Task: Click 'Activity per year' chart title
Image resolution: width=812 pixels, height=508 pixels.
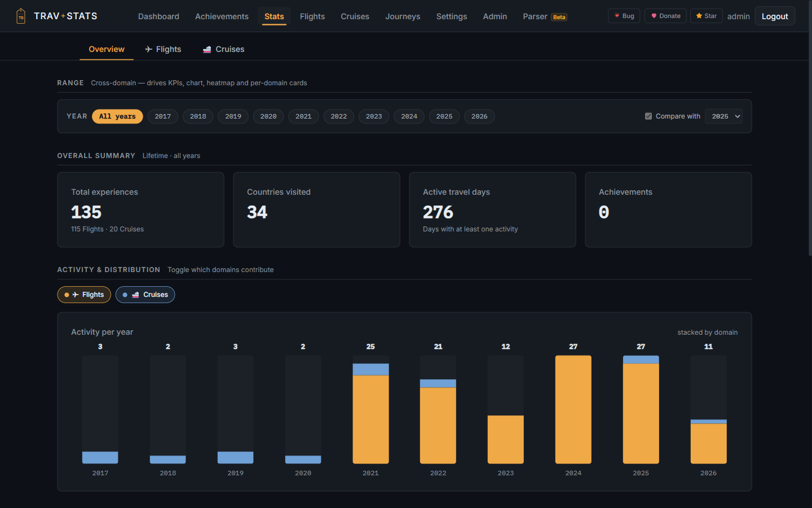Action: pyautogui.click(x=102, y=332)
